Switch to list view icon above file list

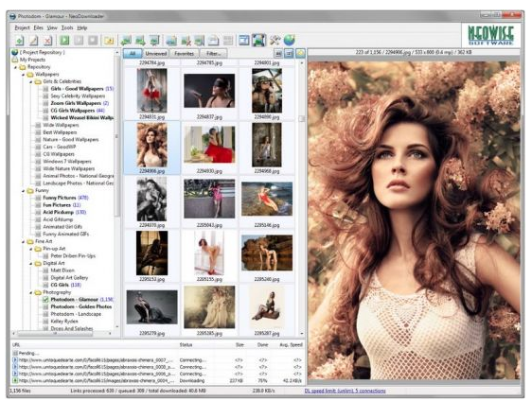(289, 53)
